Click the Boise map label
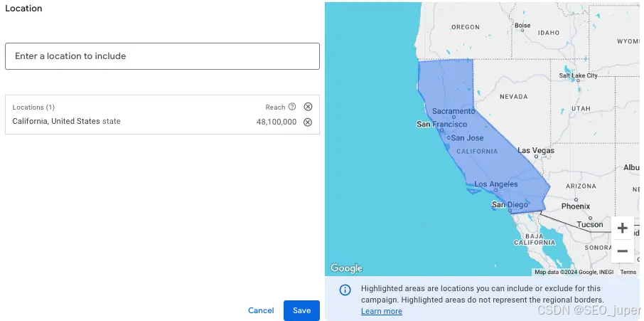 (x=522, y=26)
